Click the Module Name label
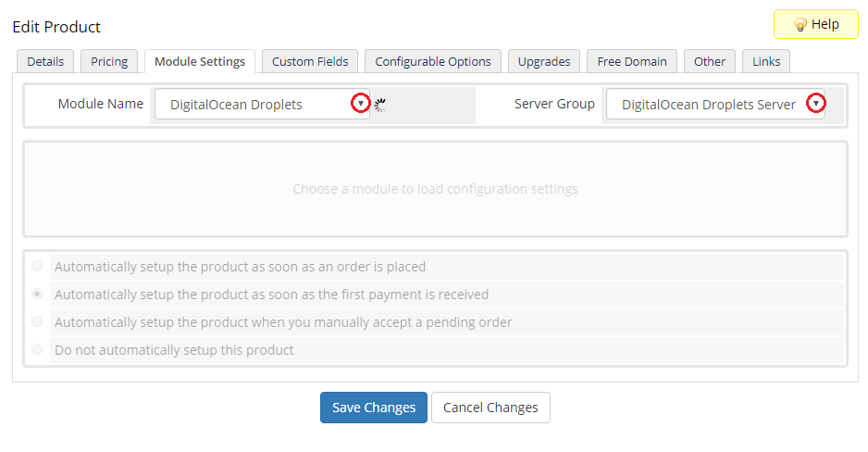This screenshot has height=452, width=868. click(101, 104)
